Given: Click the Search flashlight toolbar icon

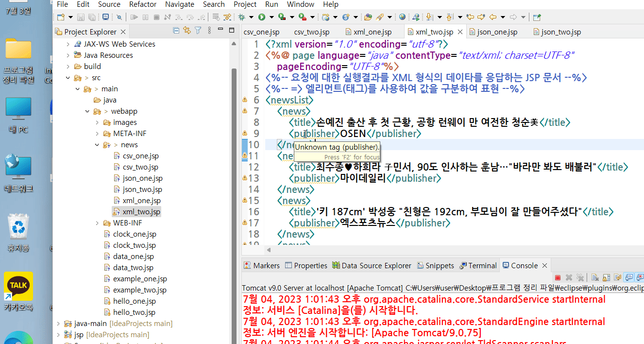Looking at the screenshot, I should [380, 17].
